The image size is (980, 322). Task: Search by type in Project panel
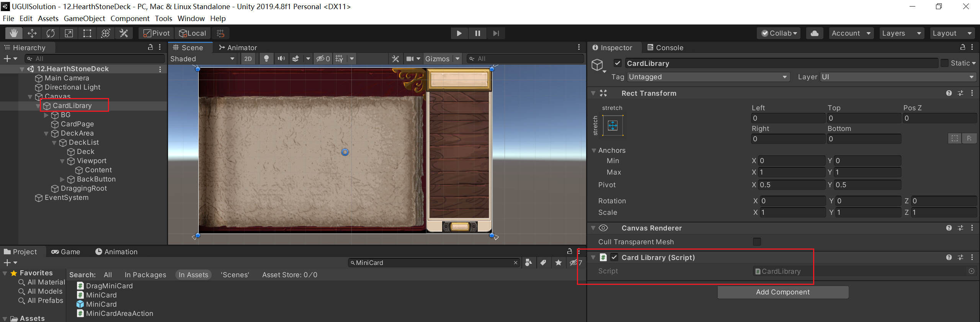click(529, 263)
